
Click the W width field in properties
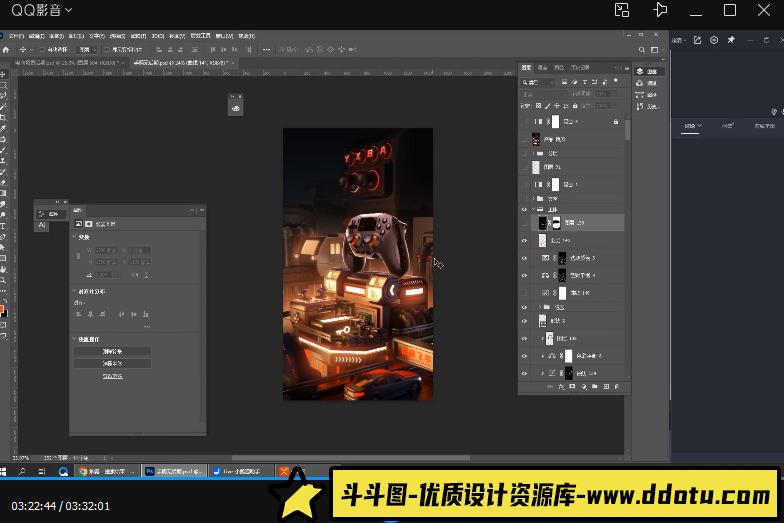tap(106, 250)
